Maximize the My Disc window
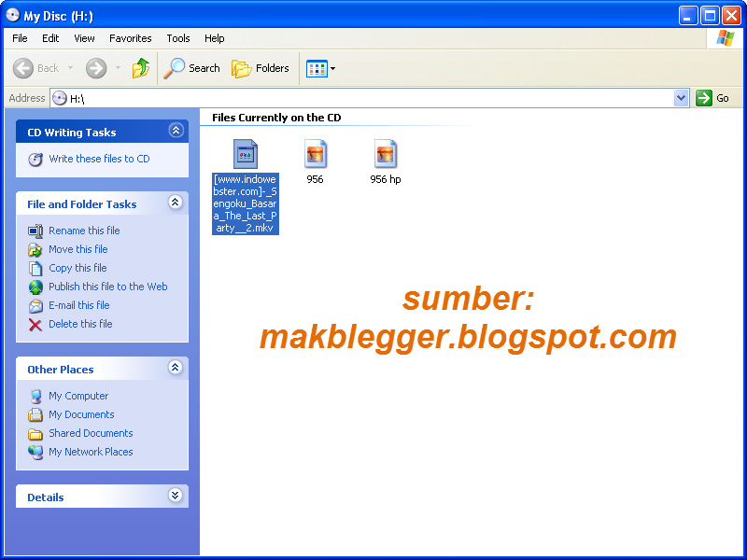 click(x=710, y=16)
